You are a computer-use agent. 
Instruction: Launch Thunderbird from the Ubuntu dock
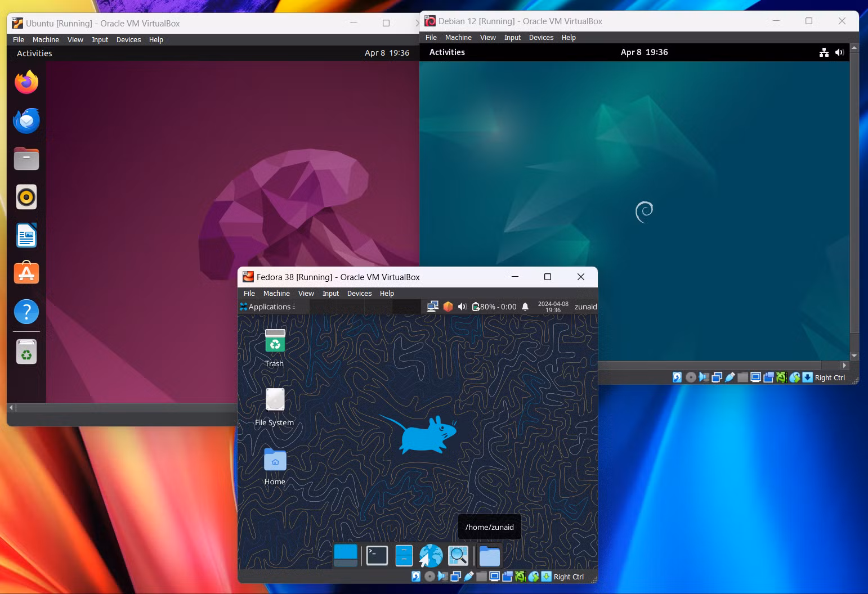(26, 121)
